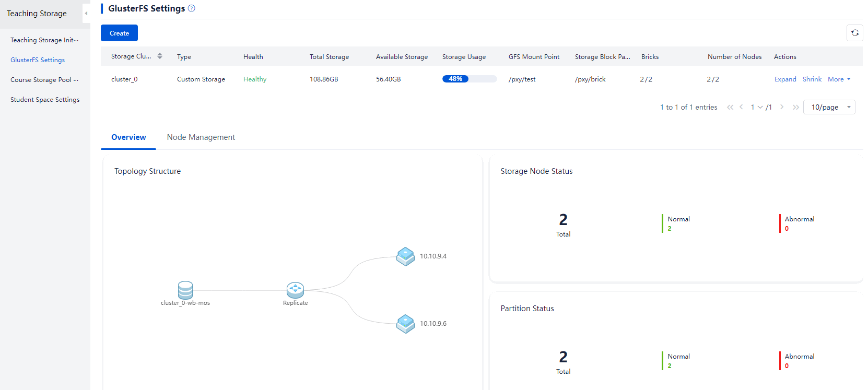Click the 10.10.9.6 storage node icon
The width and height of the screenshot is (868, 390).
click(x=405, y=324)
